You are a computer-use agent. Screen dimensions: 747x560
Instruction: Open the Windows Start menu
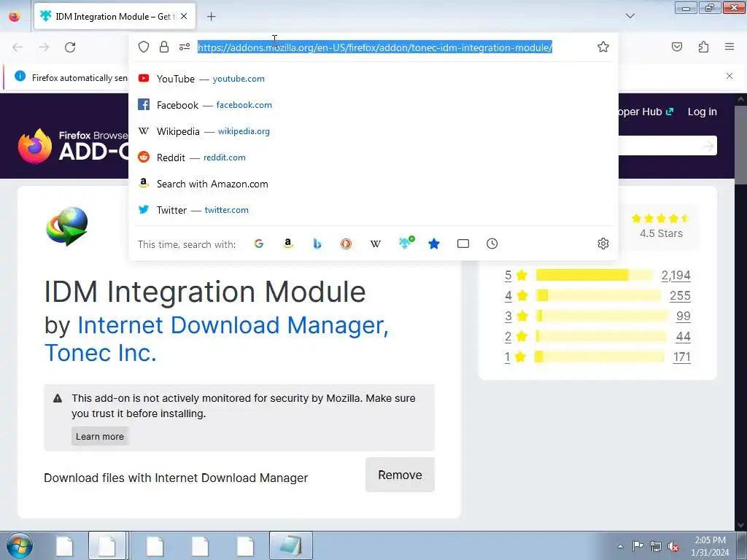point(20,545)
